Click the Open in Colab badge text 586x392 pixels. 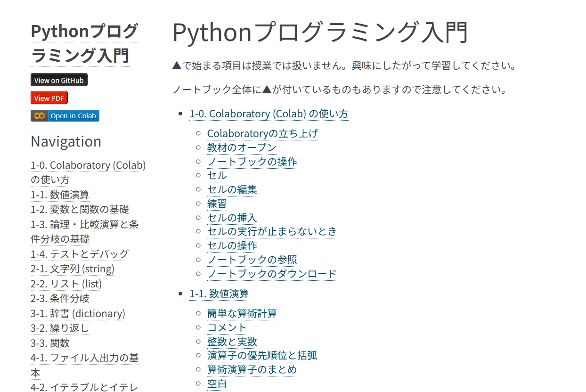[x=73, y=116]
